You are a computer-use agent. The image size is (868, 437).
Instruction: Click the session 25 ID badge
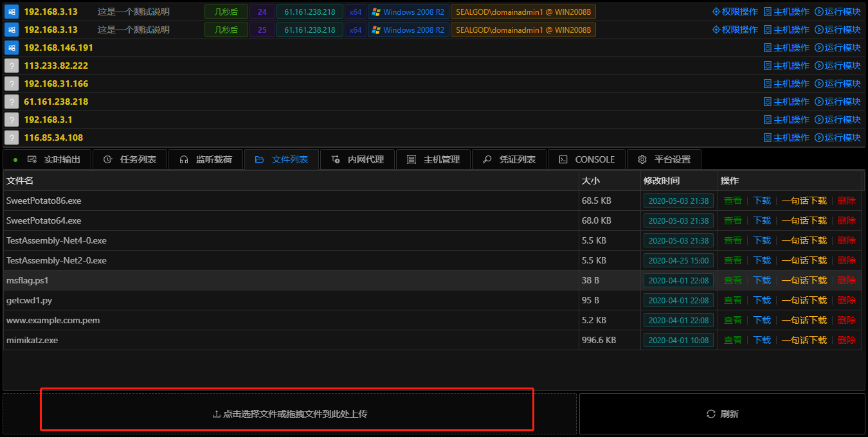point(262,30)
